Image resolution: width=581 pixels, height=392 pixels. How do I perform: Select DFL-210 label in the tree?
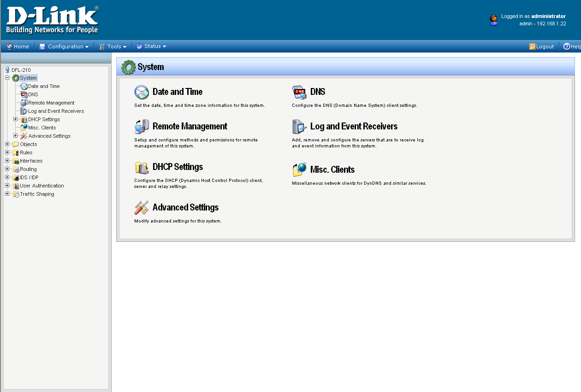coord(21,70)
